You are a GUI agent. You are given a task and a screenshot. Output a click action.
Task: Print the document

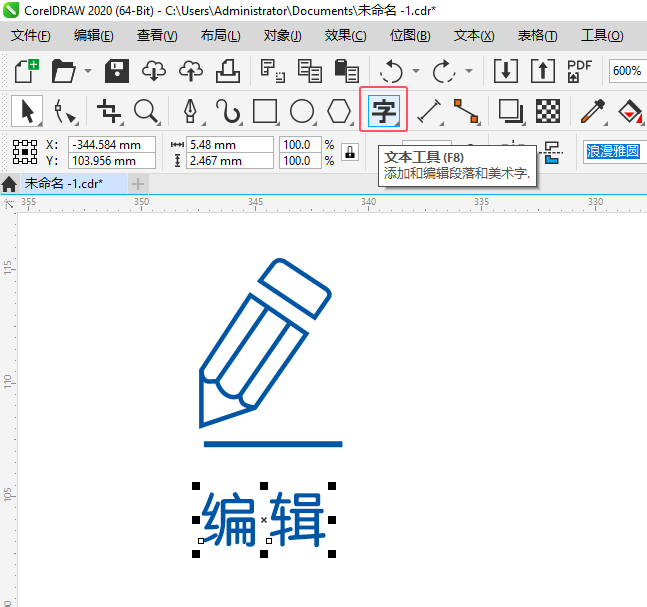(x=228, y=71)
